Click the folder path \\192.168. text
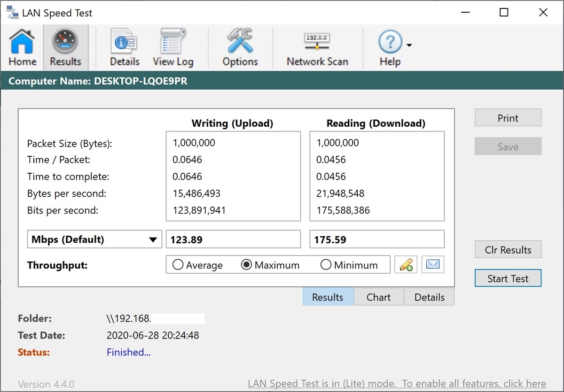Screen dimensions: 564x392 coord(129,318)
